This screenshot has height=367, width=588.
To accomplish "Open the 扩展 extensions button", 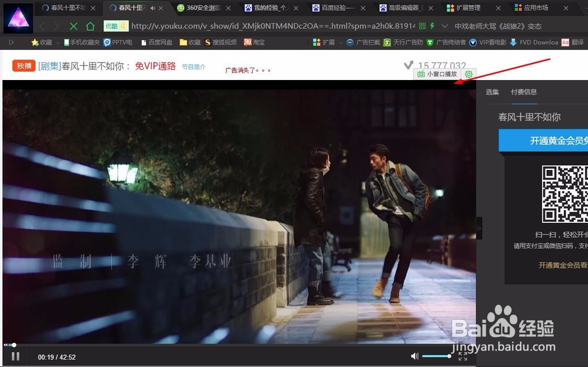I will (x=323, y=42).
